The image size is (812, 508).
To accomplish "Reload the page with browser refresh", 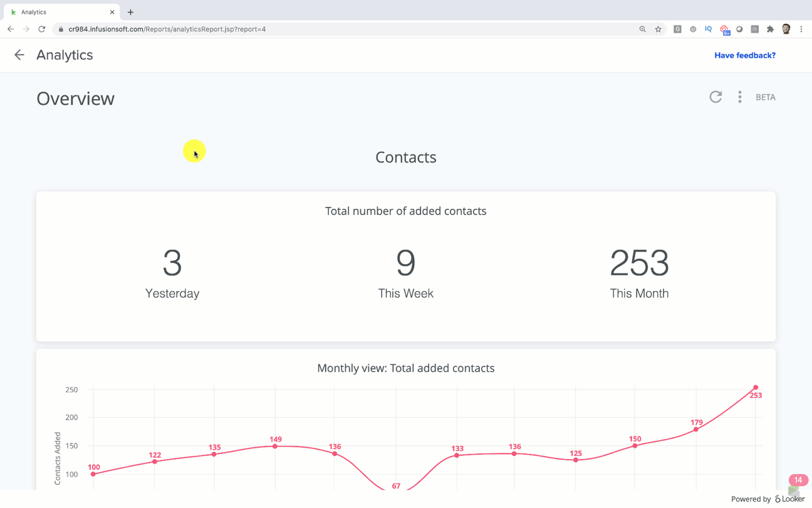I will coord(42,29).
